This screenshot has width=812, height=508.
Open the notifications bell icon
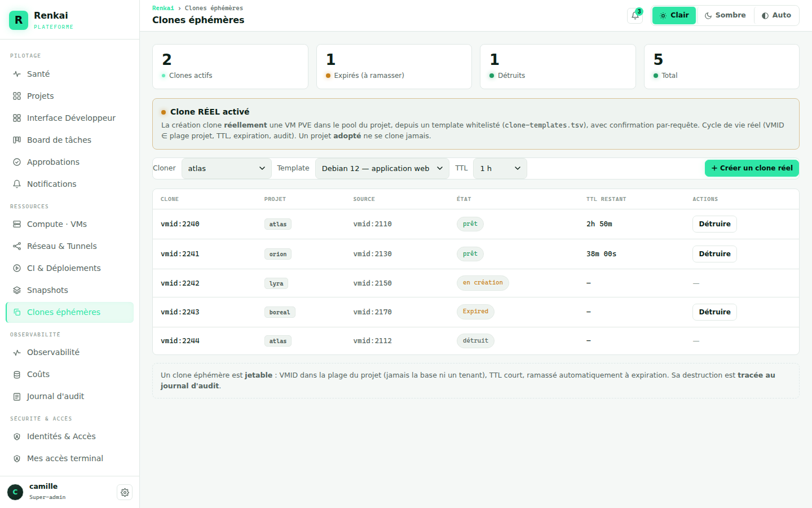[635, 16]
